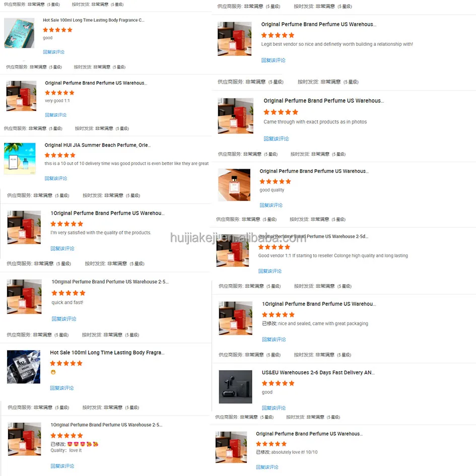Click reply link under the "nice and sealed" review
Screen dimensions: 476x476
(x=274, y=339)
